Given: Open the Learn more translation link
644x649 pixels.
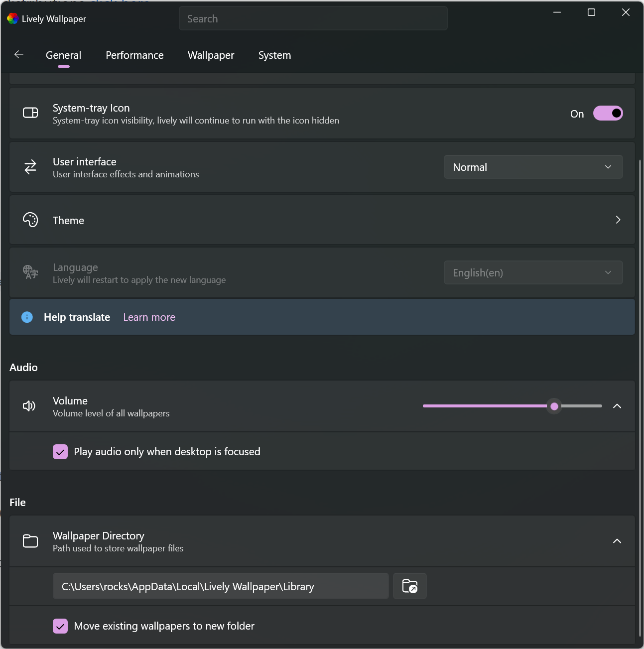Looking at the screenshot, I should pyautogui.click(x=149, y=317).
